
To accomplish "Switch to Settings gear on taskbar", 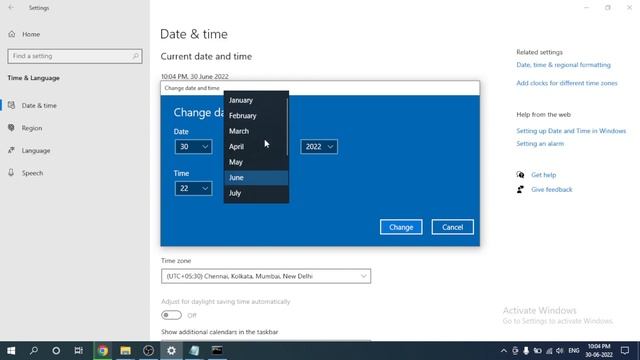I will click(171, 351).
